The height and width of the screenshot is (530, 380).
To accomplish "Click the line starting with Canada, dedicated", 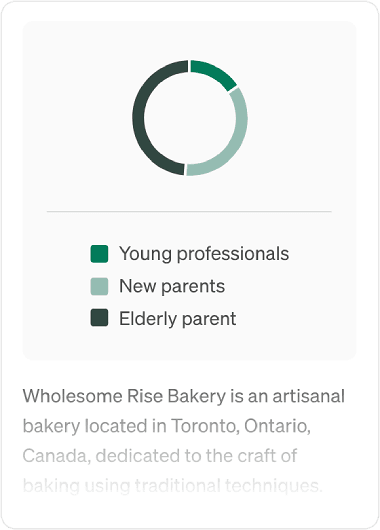I will pyautogui.click(x=160, y=456).
